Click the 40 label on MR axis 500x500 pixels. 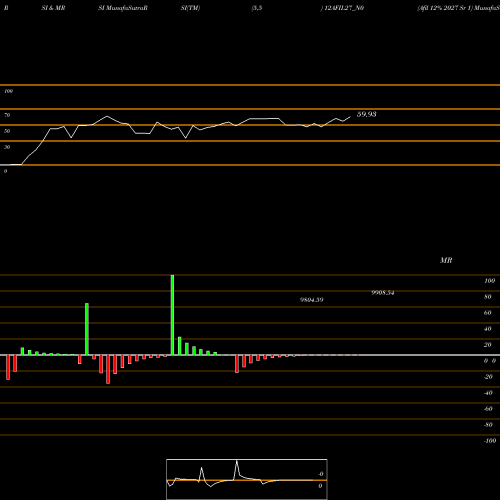(488, 329)
